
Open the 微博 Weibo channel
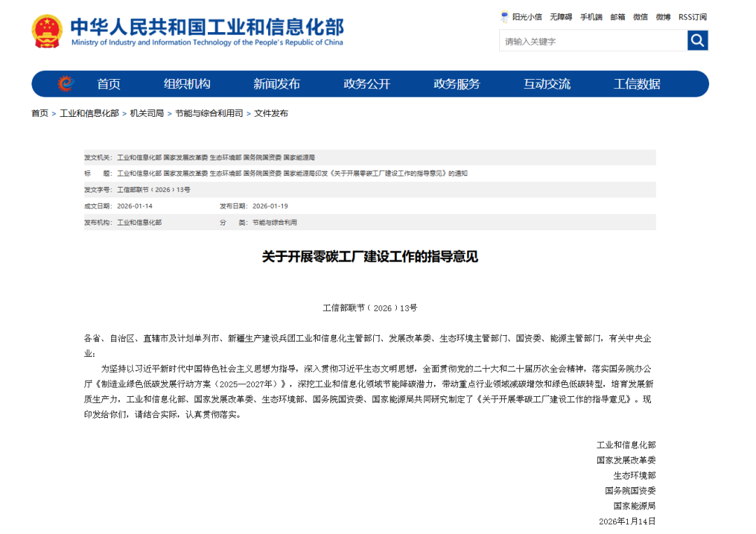(x=662, y=17)
